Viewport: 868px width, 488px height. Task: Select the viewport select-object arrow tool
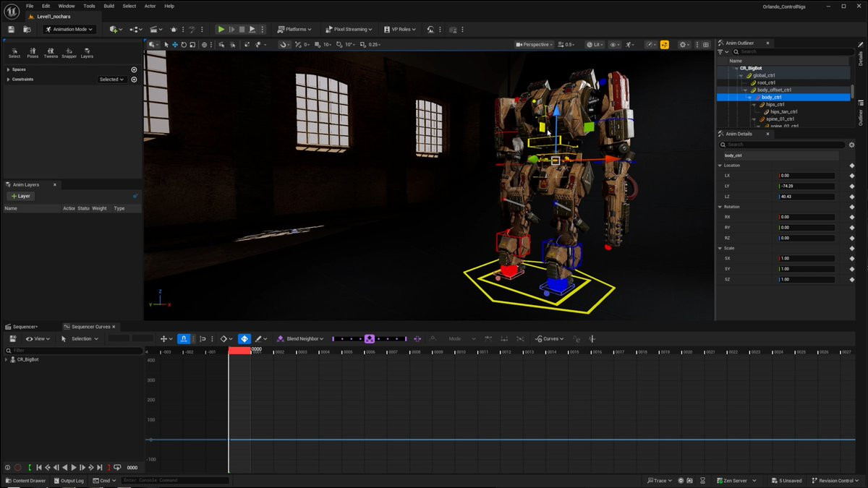click(x=166, y=45)
